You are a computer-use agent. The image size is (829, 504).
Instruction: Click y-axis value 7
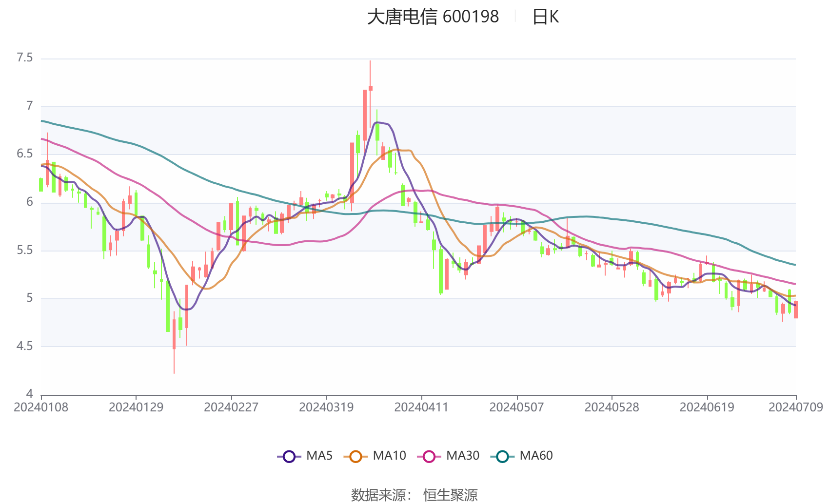[x=30, y=106]
